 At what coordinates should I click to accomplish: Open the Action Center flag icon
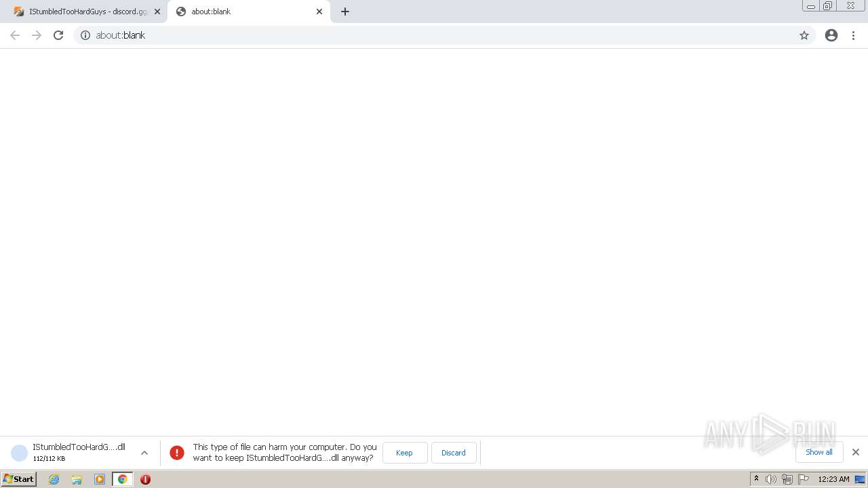click(804, 479)
